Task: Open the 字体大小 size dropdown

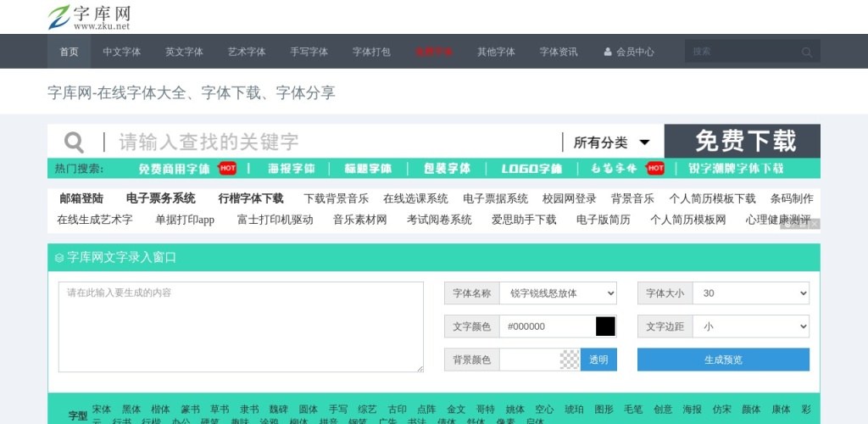Action: (x=750, y=293)
